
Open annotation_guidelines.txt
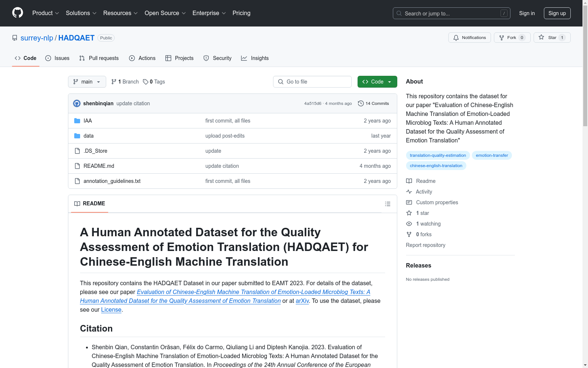pos(112,181)
